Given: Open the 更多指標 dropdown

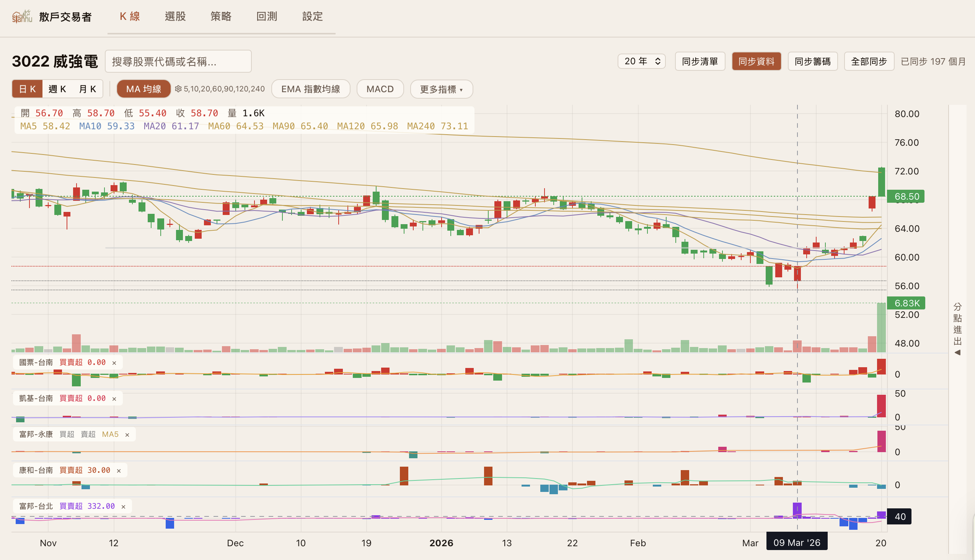Looking at the screenshot, I should (x=441, y=89).
